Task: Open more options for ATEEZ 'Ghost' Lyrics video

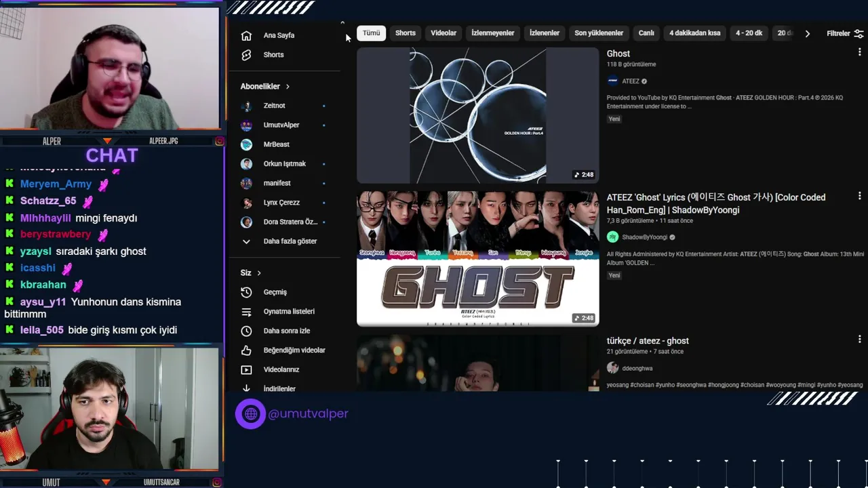Action: (859, 196)
